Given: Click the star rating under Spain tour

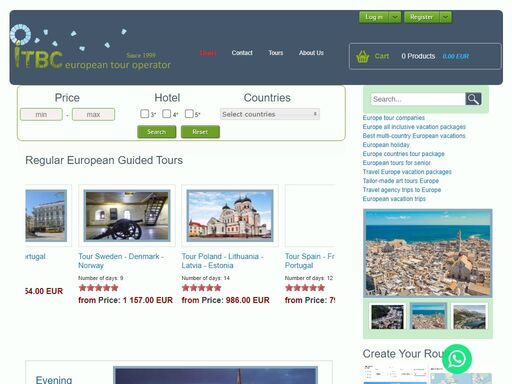Looking at the screenshot, I should (305, 288).
